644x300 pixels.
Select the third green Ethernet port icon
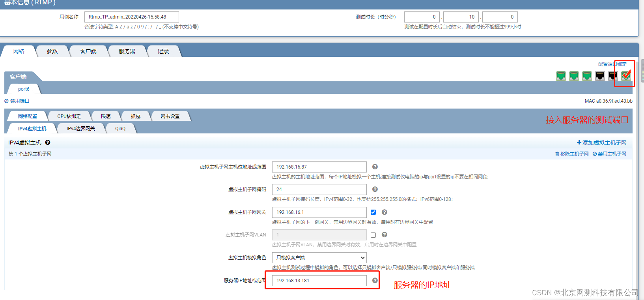click(x=587, y=76)
